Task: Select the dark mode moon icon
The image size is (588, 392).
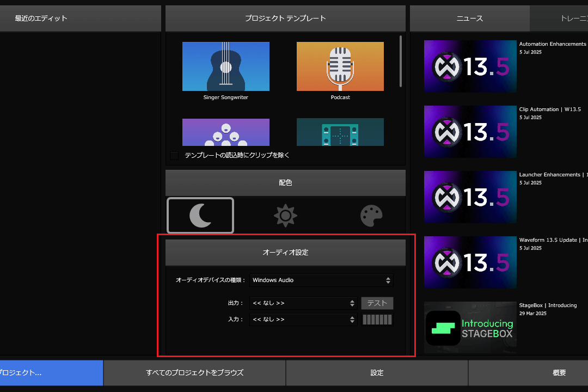Action: 200,216
